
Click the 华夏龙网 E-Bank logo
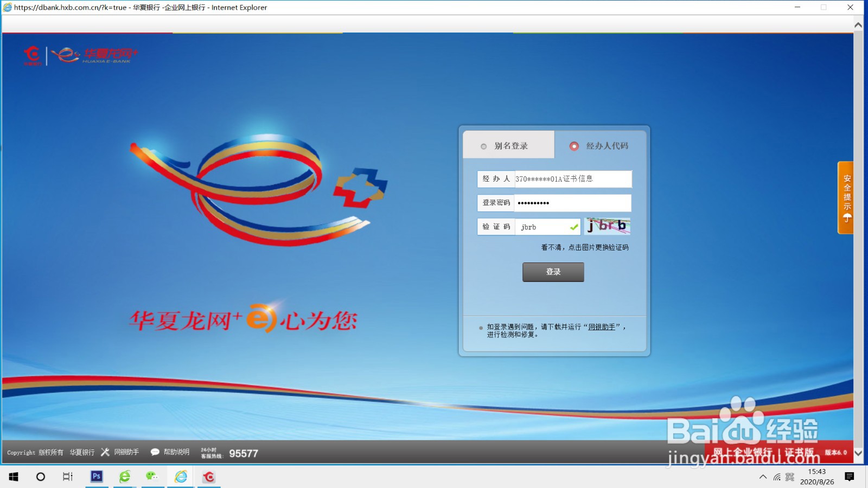[x=94, y=55]
